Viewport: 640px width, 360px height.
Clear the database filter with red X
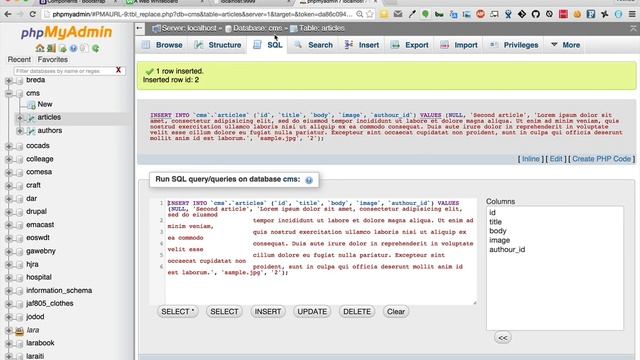tap(118, 70)
